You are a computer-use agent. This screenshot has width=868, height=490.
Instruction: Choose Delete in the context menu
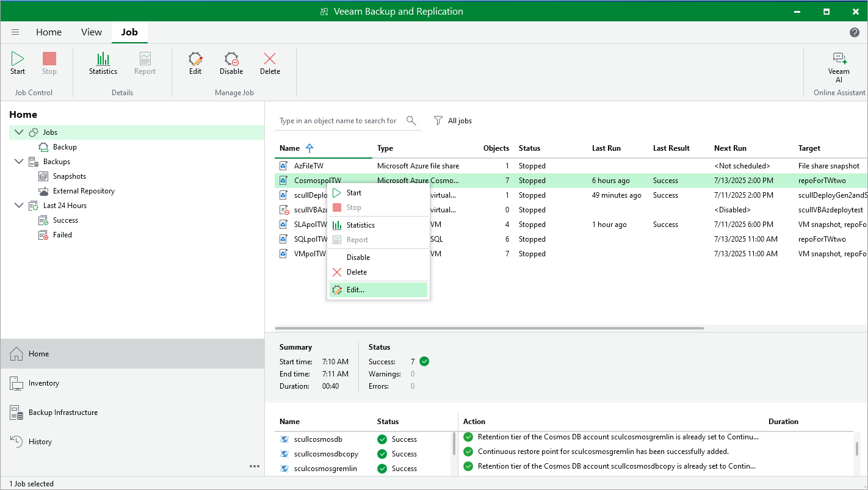378,272
